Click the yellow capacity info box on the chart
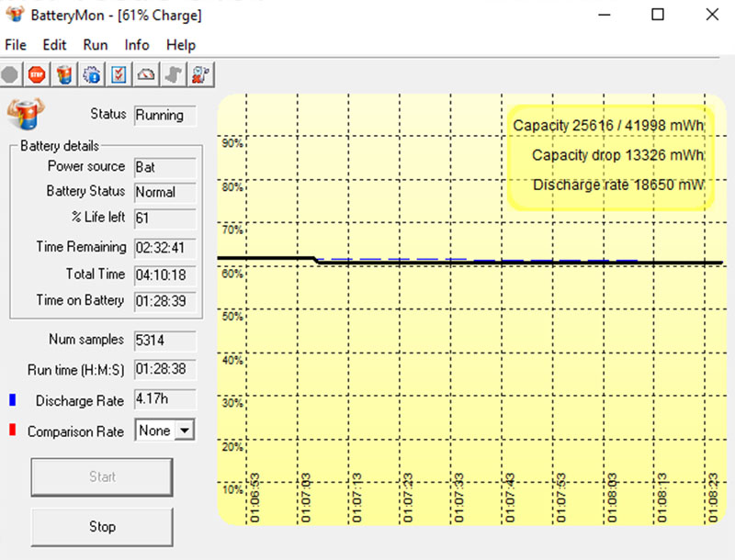 pyautogui.click(x=609, y=154)
